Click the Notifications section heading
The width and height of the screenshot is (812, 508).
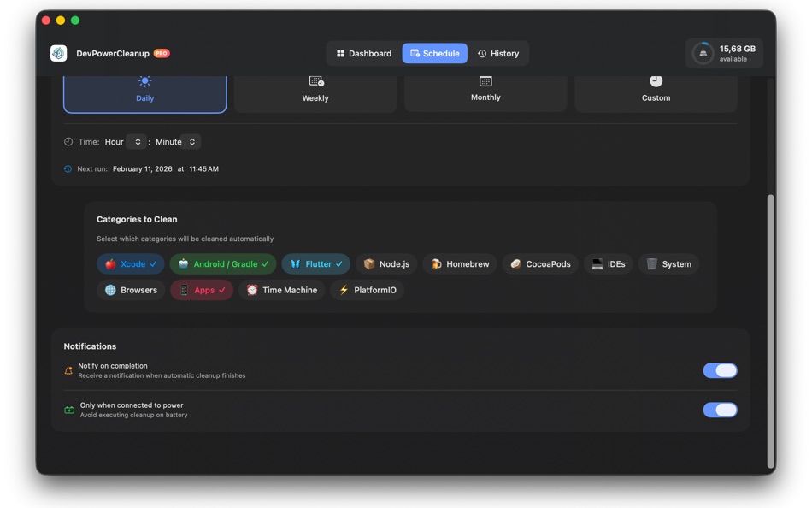pyautogui.click(x=90, y=346)
